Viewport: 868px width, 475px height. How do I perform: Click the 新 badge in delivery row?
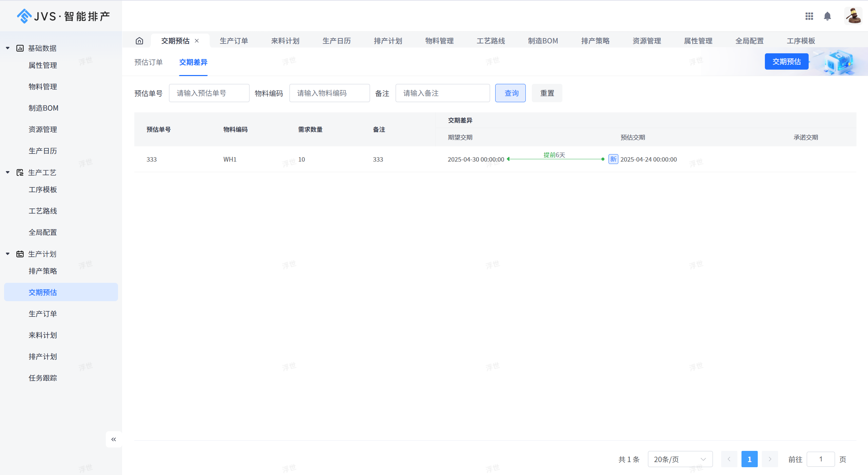(x=613, y=159)
